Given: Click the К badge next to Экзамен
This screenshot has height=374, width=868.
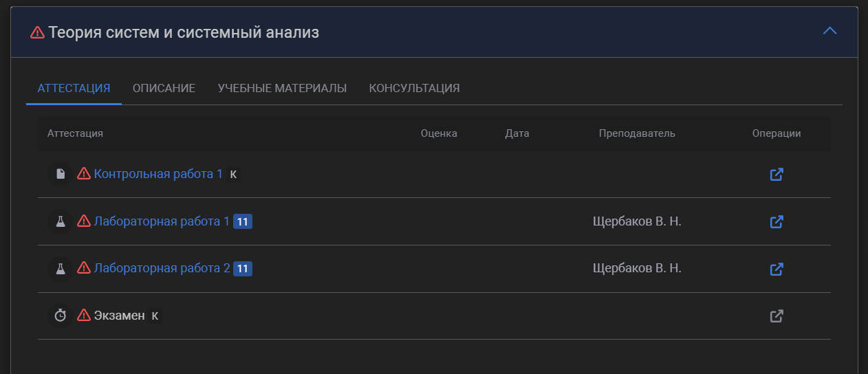Looking at the screenshot, I should [155, 316].
